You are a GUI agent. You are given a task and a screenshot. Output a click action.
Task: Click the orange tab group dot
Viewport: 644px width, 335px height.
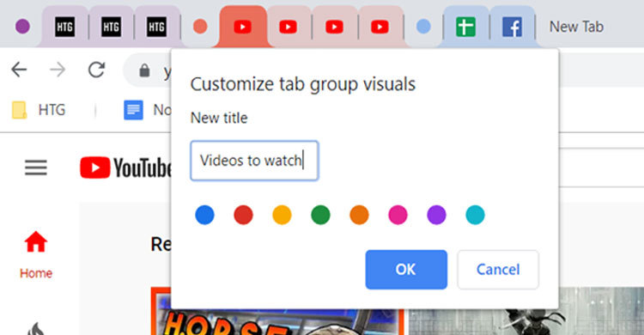[x=200, y=27]
